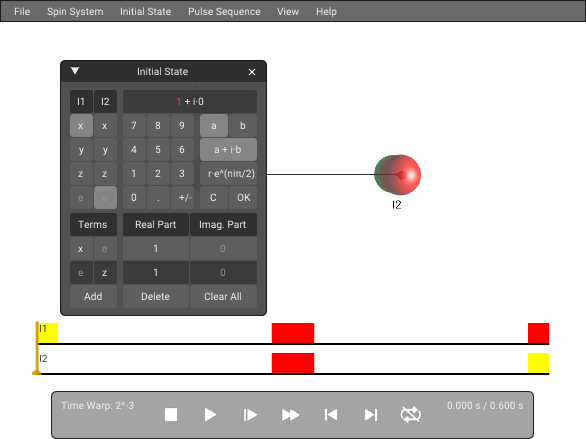Click the fast-forward icon

click(x=290, y=415)
